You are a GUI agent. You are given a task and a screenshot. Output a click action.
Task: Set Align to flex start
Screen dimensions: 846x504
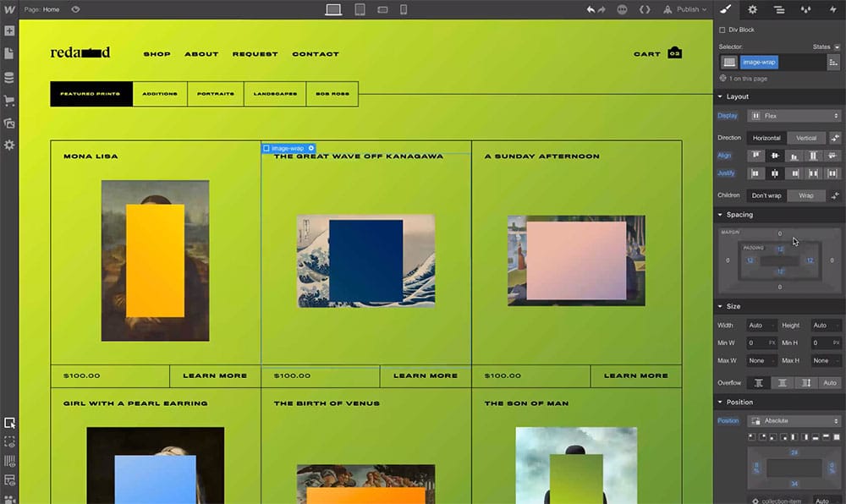click(755, 156)
